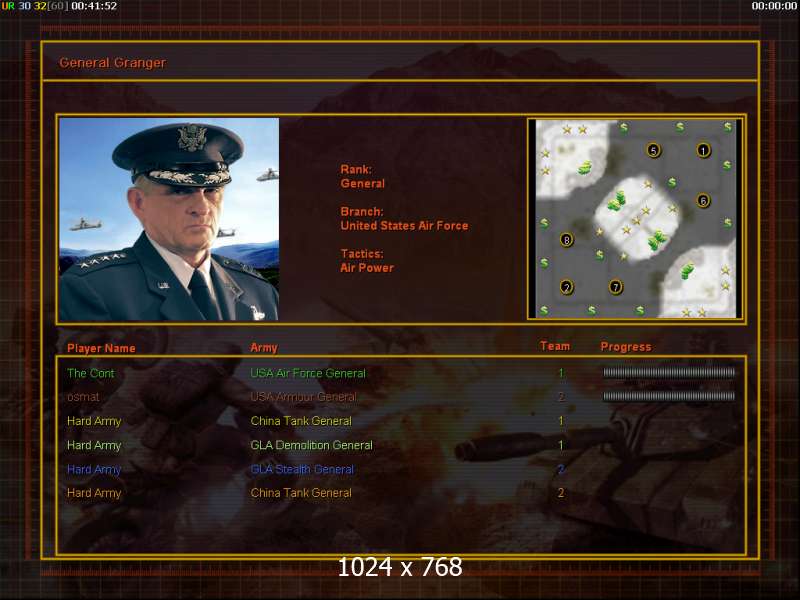Click 'GLA Stealth General' army entry

[302, 469]
